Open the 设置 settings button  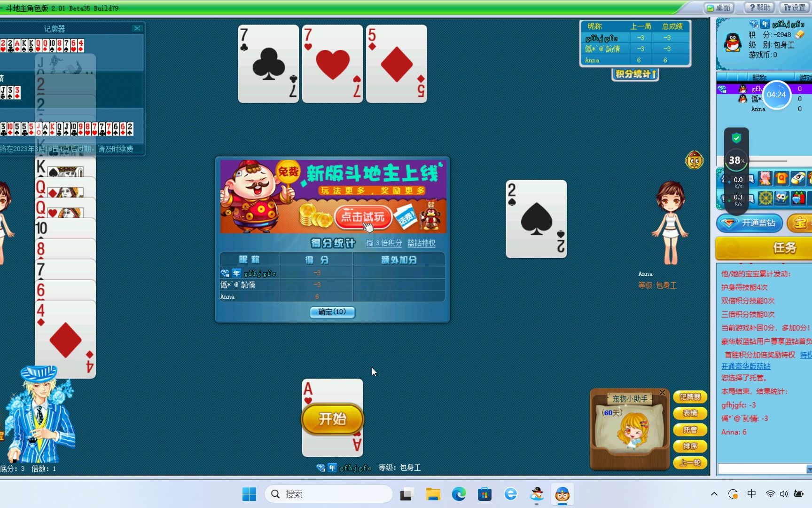795,8
